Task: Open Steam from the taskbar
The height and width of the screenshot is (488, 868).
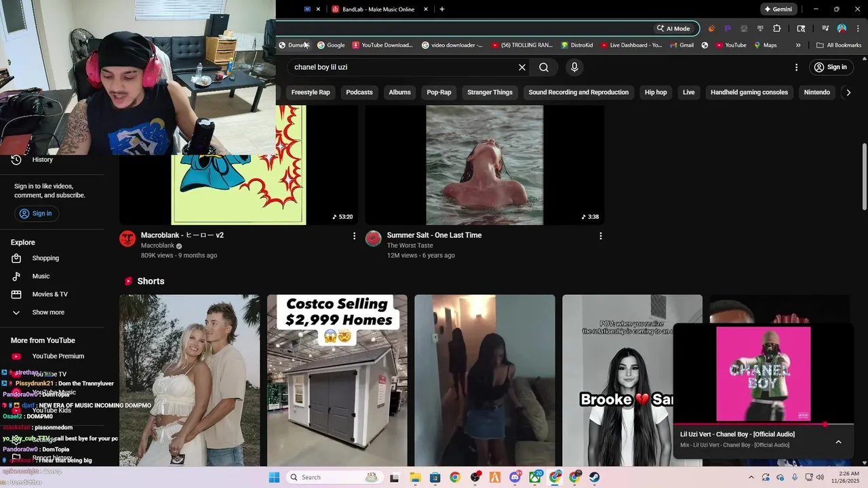Action: click(595, 477)
